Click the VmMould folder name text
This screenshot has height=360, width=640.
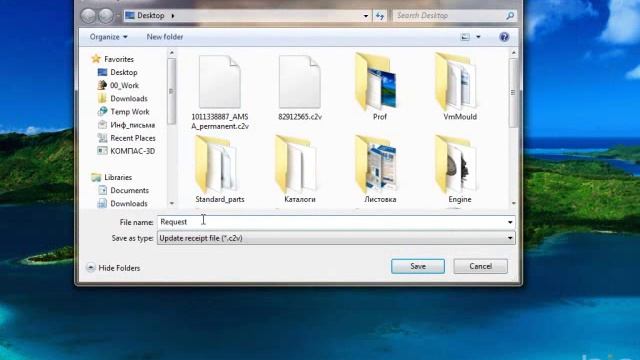460,117
